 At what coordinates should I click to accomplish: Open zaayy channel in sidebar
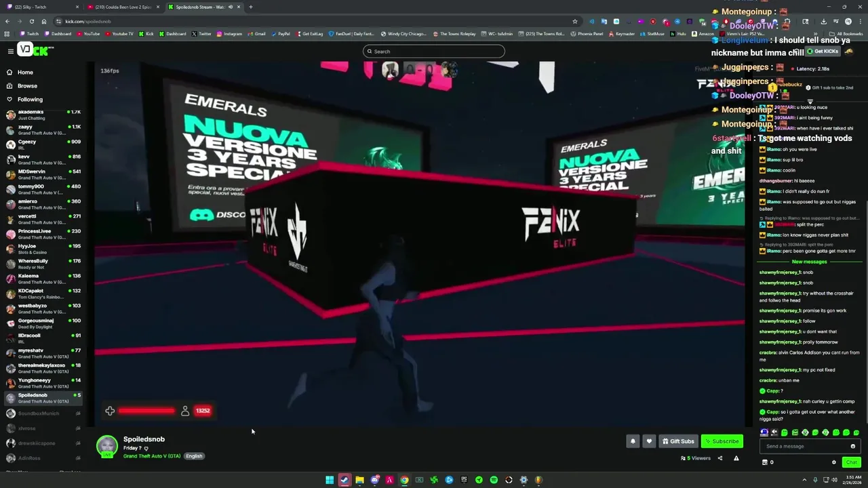point(43,129)
